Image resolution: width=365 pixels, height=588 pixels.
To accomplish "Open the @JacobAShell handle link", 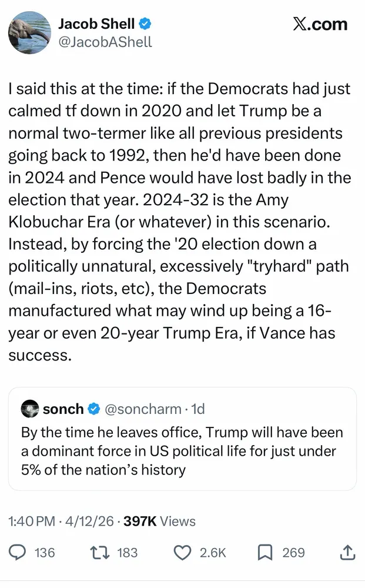I will click(105, 42).
